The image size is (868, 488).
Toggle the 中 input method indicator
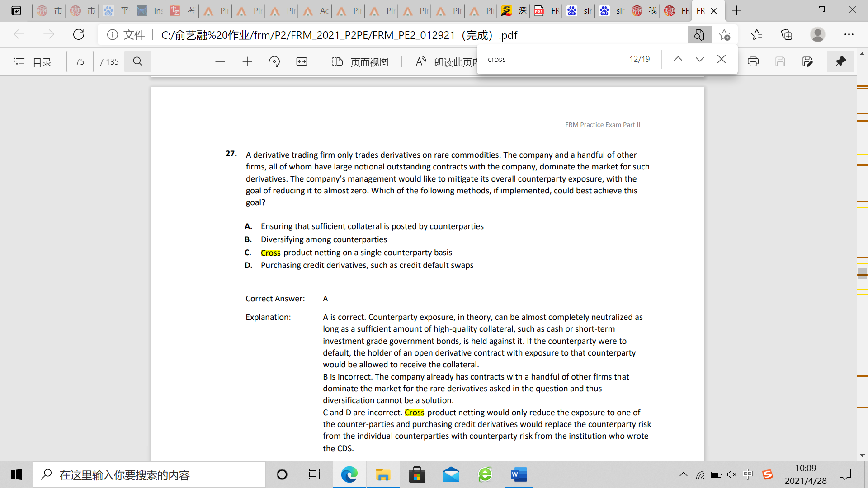click(x=748, y=474)
